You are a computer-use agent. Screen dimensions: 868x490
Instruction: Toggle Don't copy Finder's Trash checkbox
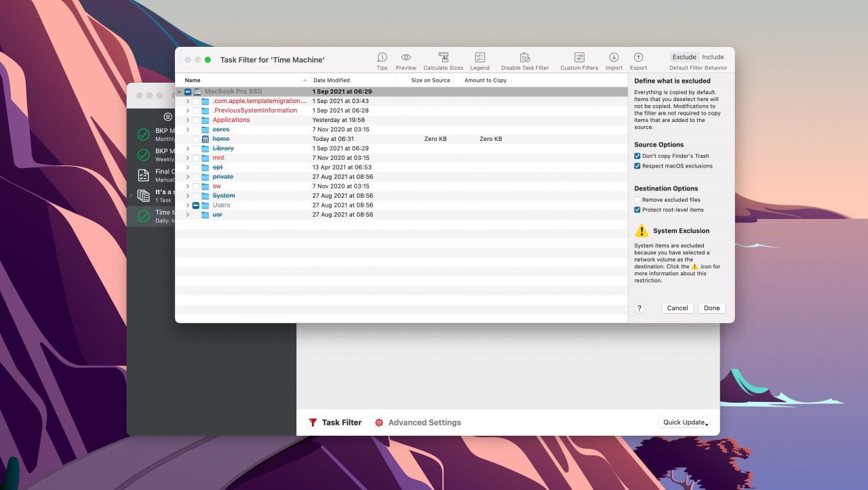tap(637, 156)
